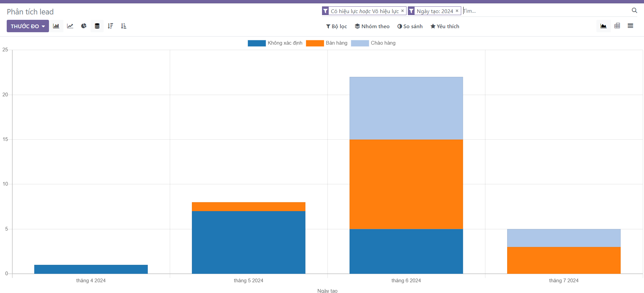Screen dimensions: 644x293
Task: Sort chart in descending order
Action: [110, 26]
